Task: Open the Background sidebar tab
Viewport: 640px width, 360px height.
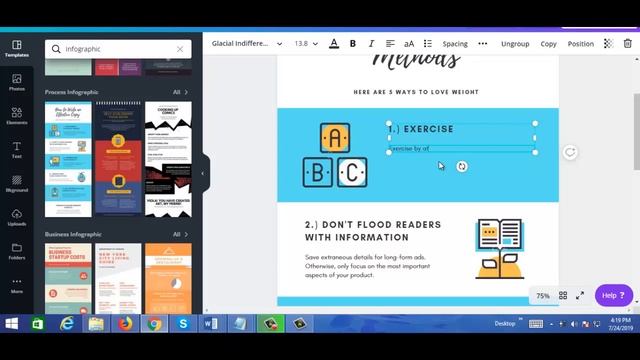Action: click(x=17, y=184)
